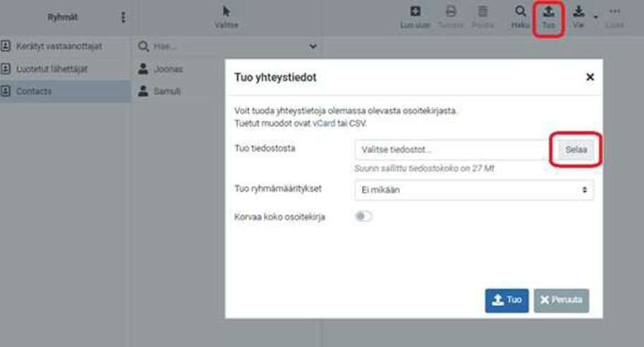
Task: Click the Tulosta print icon
Action: (x=450, y=12)
